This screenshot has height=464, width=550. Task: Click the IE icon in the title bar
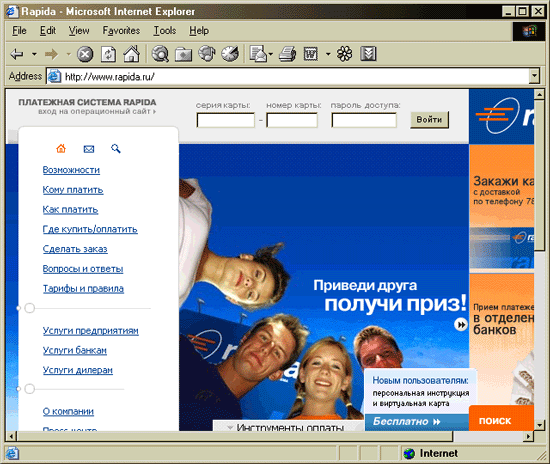[12, 11]
